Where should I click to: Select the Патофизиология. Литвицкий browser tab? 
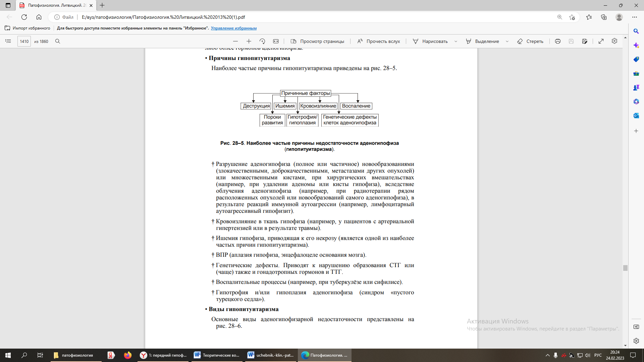tap(56, 5)
